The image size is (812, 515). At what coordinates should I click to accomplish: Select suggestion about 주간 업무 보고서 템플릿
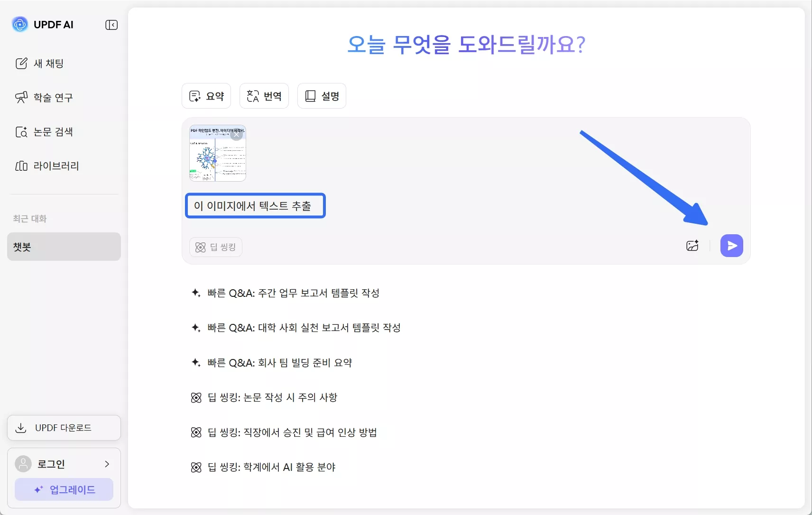coord(293,293)
